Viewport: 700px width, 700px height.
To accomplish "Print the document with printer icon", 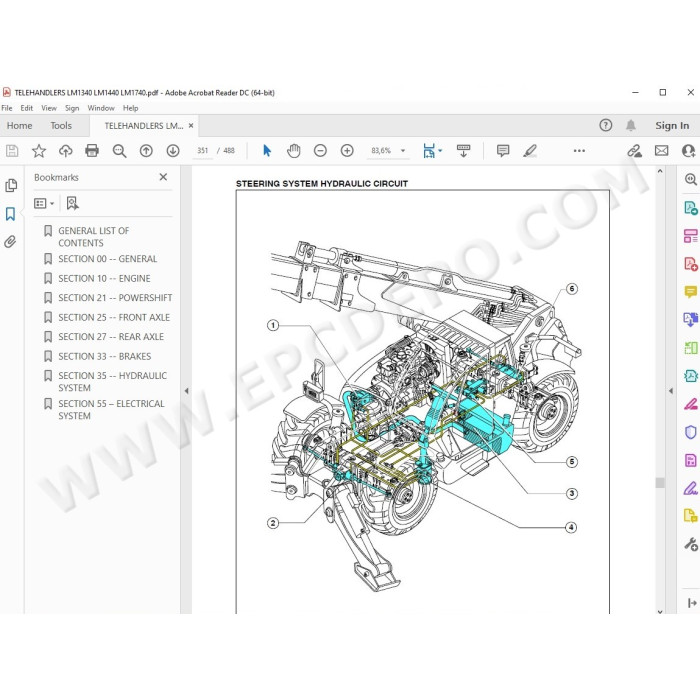I will pyautogui.click(x=92, y=151).
